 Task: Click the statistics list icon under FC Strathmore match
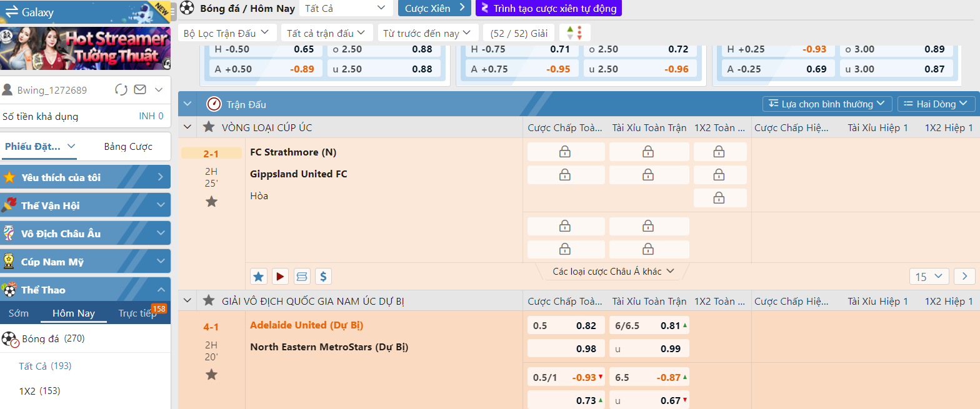tap(302, 276)
